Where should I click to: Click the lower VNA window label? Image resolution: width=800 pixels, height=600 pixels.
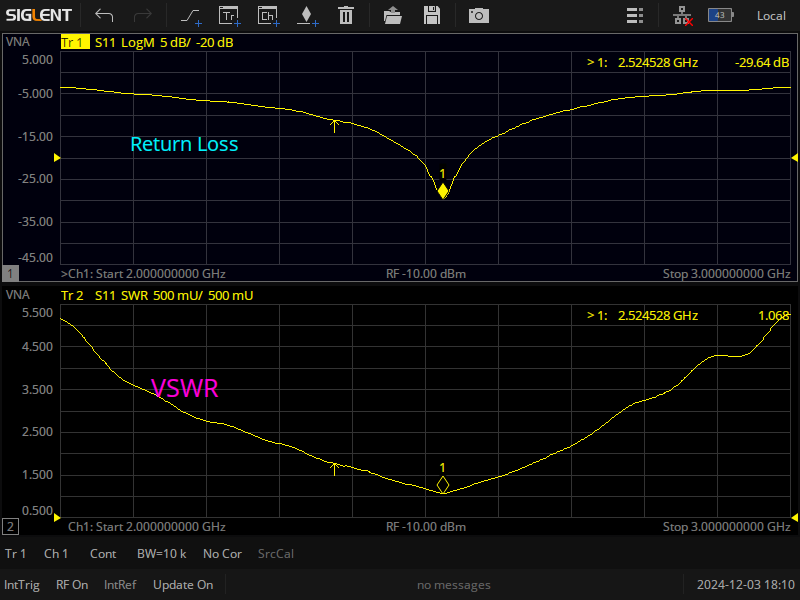pyautogui.click(x=18, y=295)
